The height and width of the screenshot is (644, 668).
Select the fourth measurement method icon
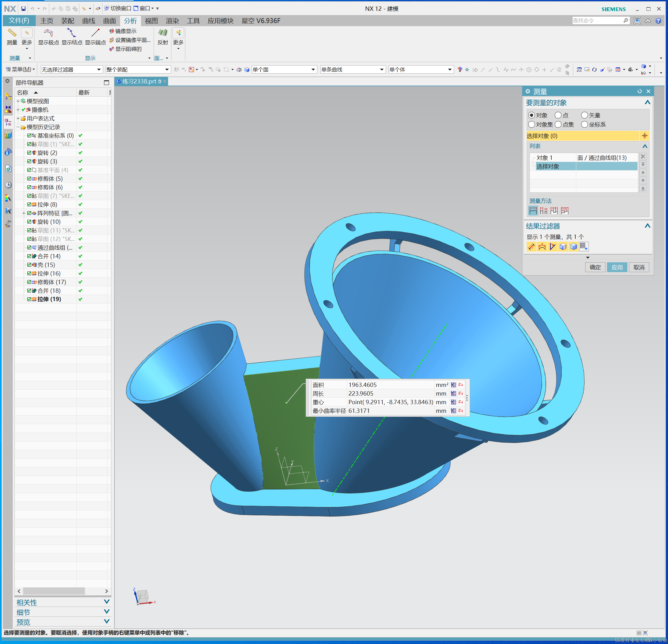[565, 211]
